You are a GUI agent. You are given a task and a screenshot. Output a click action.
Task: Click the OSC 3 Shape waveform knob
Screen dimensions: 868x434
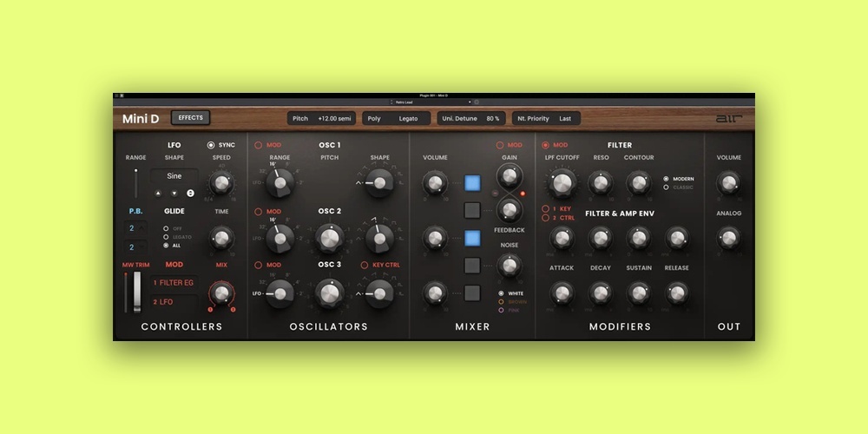380,293
